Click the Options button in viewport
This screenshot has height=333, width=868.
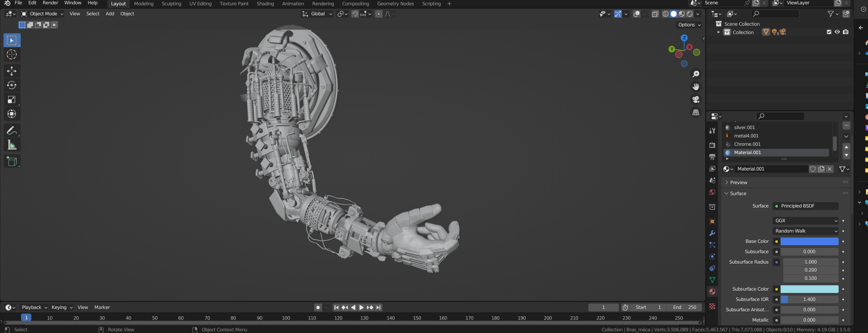[x=689, y=25]
